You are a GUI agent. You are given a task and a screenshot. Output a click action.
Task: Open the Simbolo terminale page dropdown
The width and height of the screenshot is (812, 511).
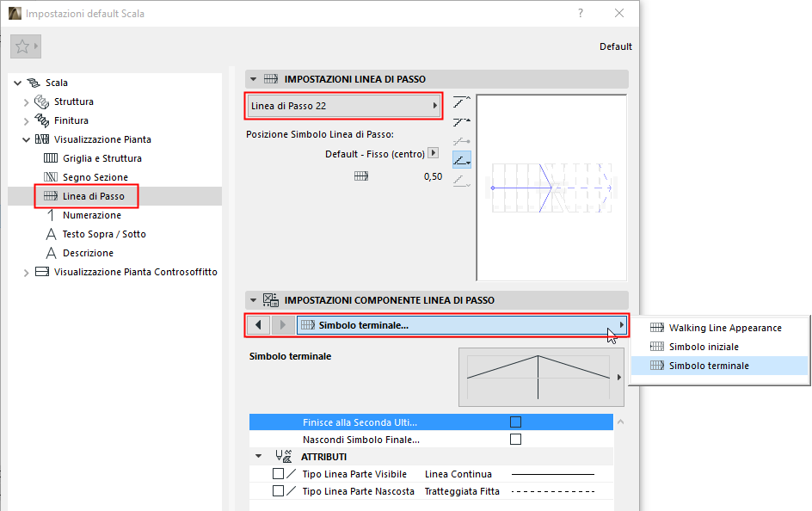(462, 325)
